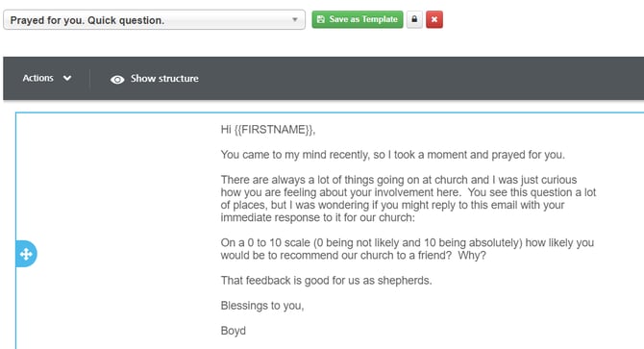
Task: Click the 'You came to my mind' paragraph
Action: (x=392, y=155)
